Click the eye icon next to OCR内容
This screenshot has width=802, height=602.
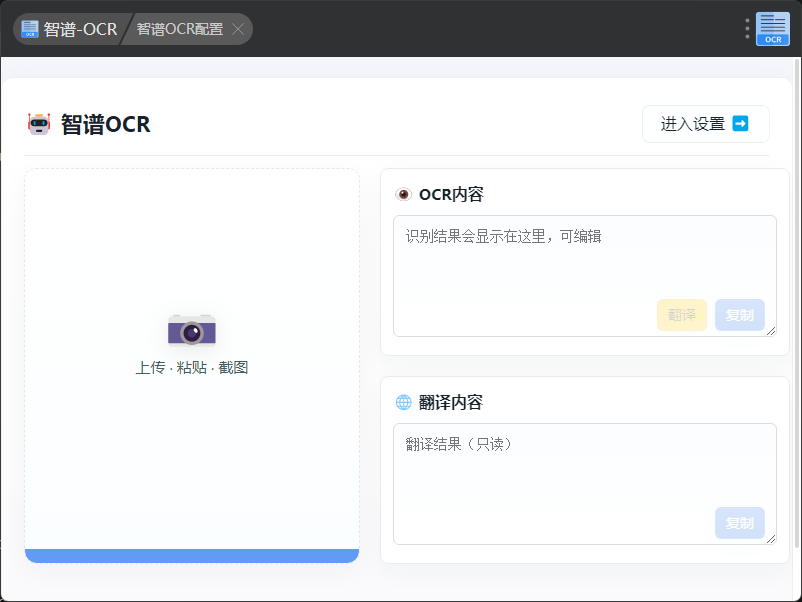pos(404,195)
